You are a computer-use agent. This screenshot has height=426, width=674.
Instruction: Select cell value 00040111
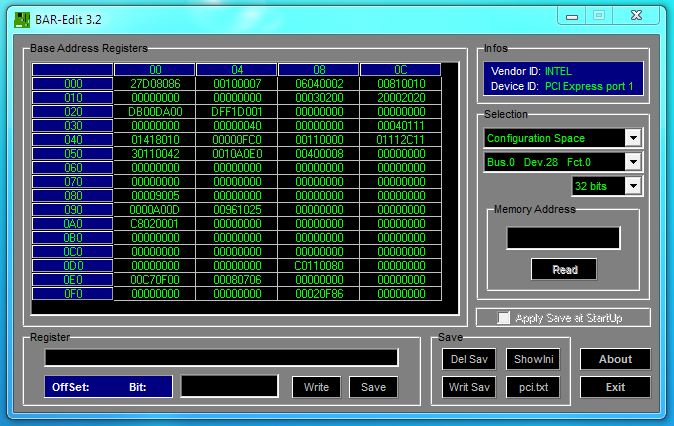pos(401,126)
